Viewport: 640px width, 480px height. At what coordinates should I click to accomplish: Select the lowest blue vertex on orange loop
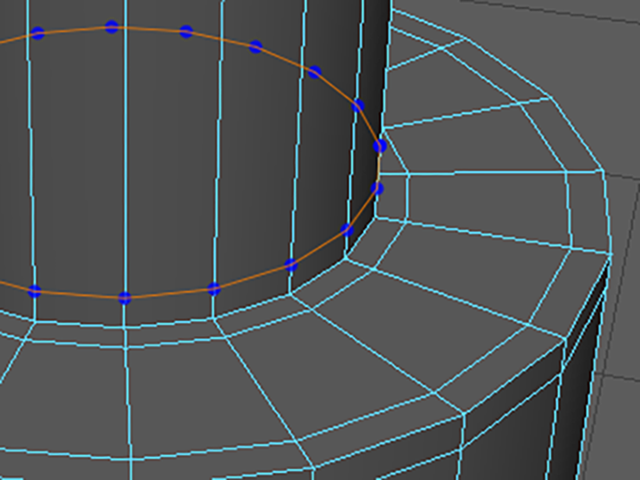pyautogui.click(x=125, y=298)
